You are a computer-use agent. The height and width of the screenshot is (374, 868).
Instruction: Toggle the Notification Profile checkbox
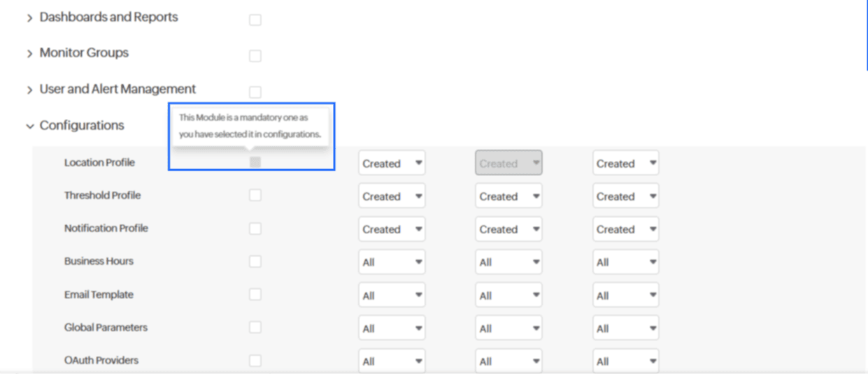coord(255,229)
